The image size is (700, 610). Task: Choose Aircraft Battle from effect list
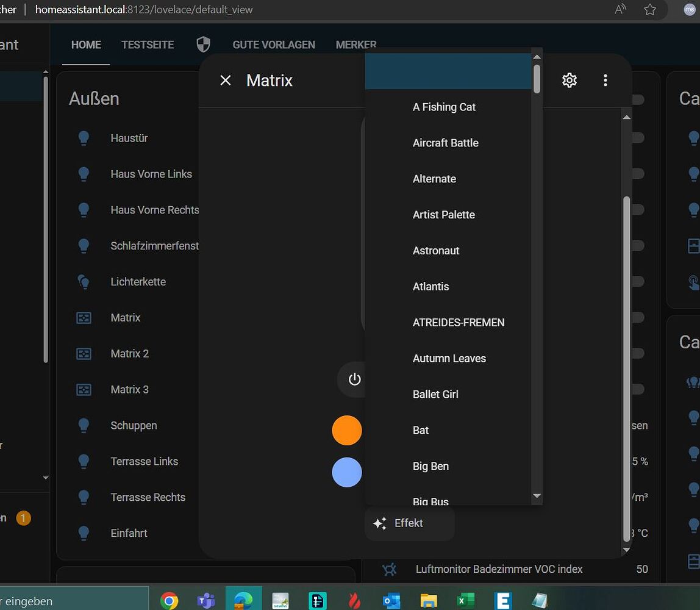[x=445, y=143]
